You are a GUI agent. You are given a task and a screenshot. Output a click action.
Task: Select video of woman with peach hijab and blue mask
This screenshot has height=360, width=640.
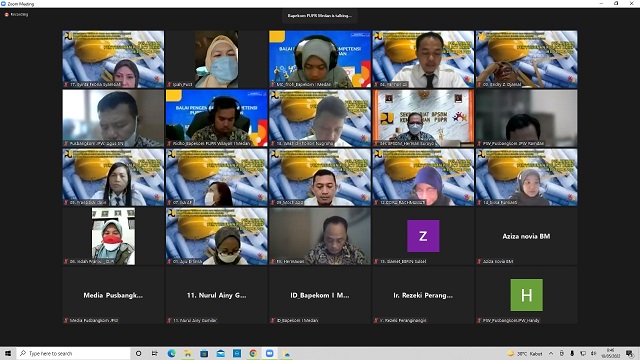[x=216, y=59]
